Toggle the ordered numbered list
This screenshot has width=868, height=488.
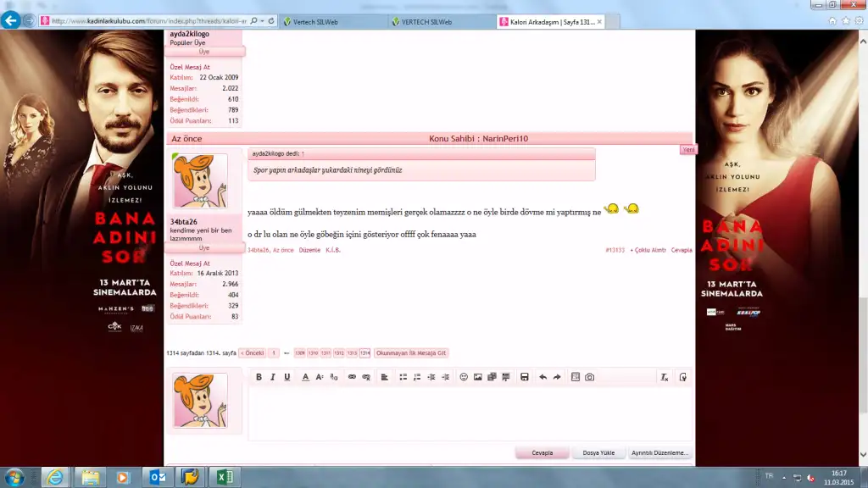click(x=416, y=377)
